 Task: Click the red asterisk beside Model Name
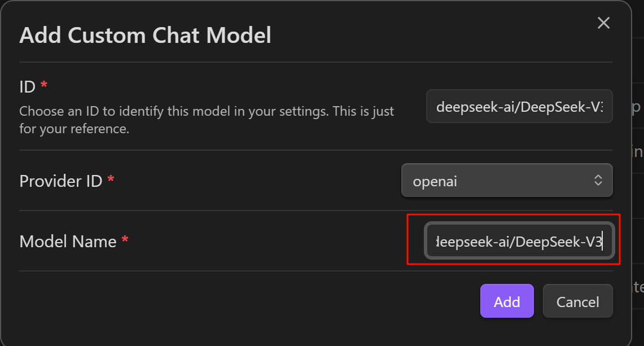[125, 240]
